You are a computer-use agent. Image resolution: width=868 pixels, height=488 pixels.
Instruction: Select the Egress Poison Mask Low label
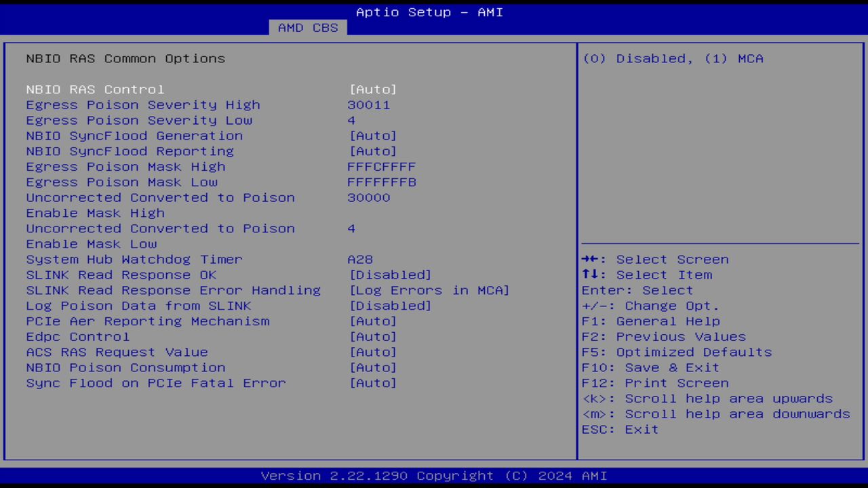(122, 182)
